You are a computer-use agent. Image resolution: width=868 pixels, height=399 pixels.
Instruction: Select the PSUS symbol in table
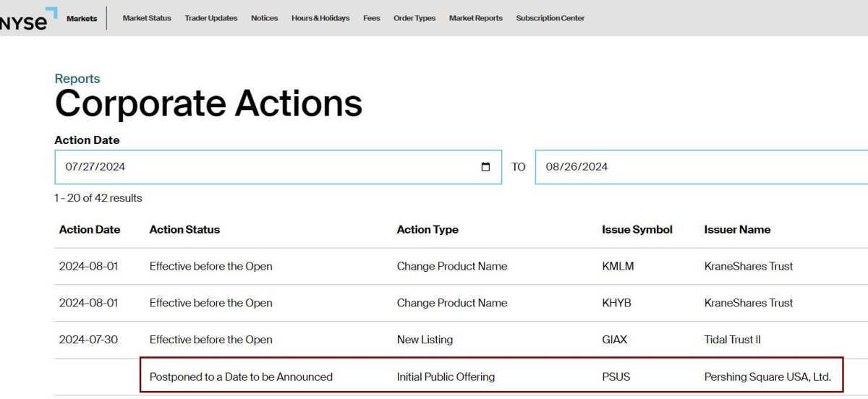coord(617,377)
